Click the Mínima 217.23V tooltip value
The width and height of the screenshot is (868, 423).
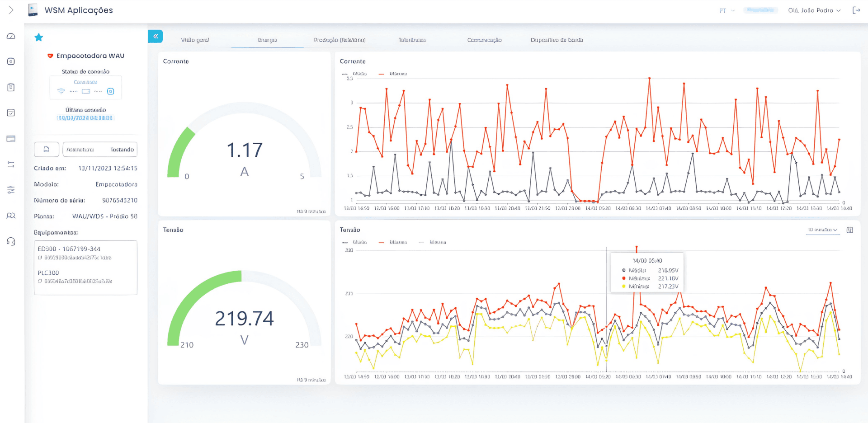pos(668,287)
